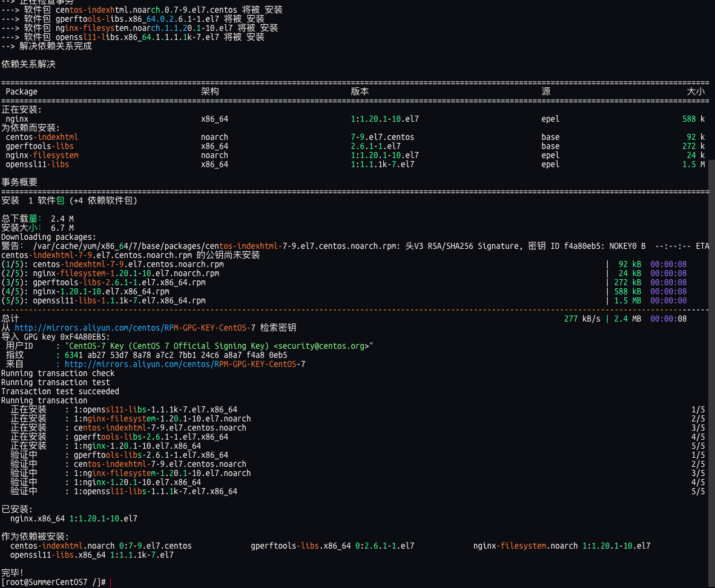
Task: Click the '安装大小: 6.7 M' line
Action: [38, 228]
